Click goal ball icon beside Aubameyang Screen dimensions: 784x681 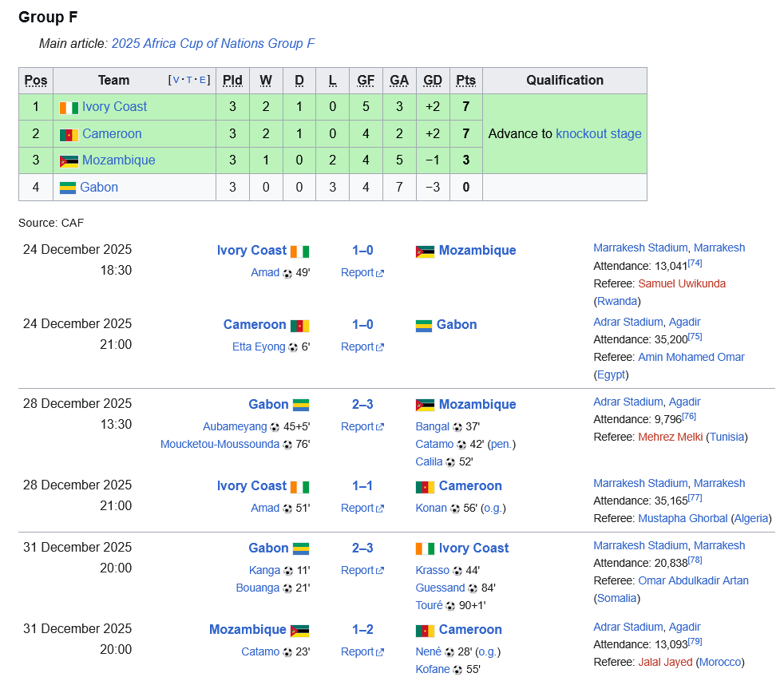coord(275,427)
